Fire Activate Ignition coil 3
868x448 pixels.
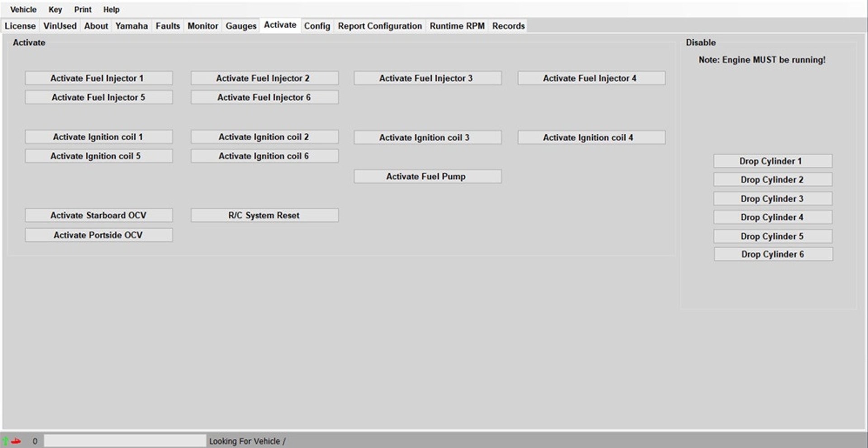point(428,137)
